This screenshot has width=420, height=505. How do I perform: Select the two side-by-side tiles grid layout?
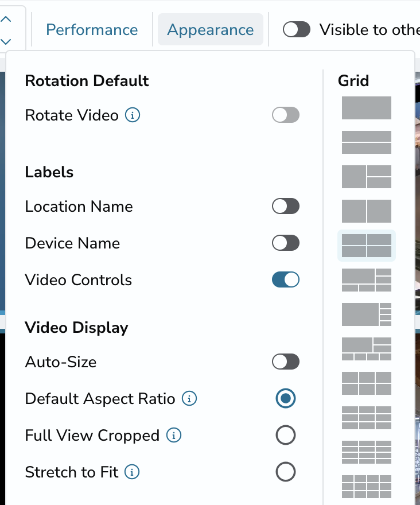(x=367, y=211)
